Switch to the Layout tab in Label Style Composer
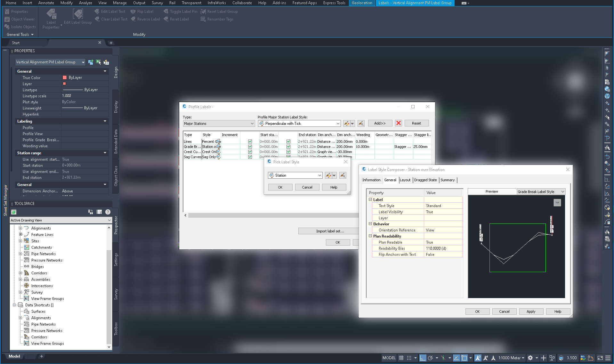Image resolution: width=614 pixels, height=364 pixels. click(405, 180)
